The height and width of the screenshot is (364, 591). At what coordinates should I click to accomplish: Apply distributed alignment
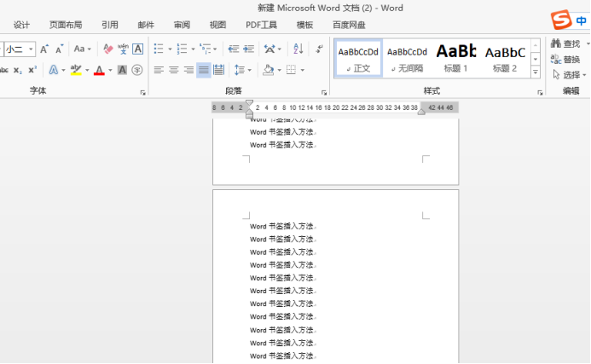point(218,70)
